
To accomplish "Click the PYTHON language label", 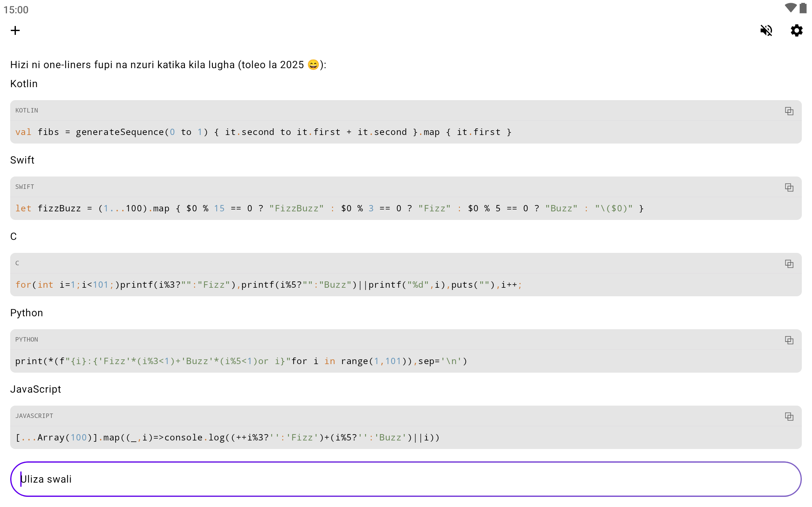I will [27, 340].
